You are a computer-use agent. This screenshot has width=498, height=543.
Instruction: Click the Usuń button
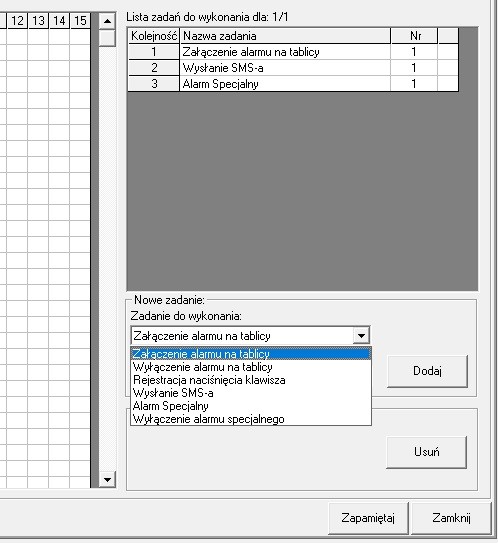pyautogui.click(x=426, y=452)
